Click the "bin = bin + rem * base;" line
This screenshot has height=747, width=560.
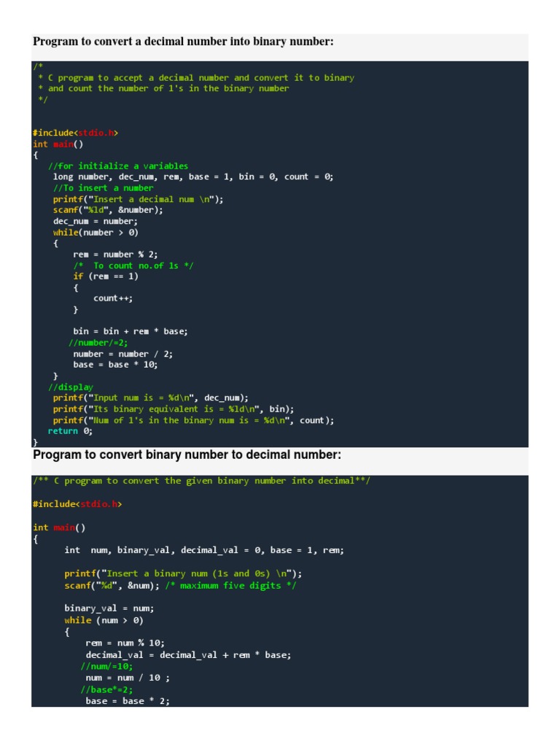click(131, 331)
